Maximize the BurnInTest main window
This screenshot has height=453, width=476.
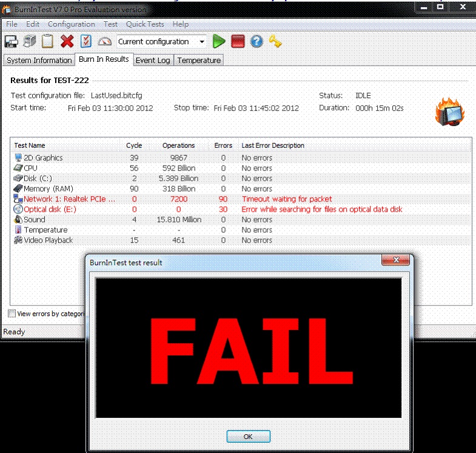click(x=440, y=7)
